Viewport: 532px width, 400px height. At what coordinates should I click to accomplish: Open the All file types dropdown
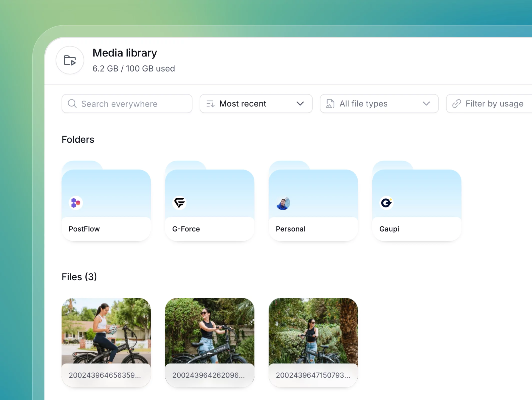click(x=426, y=103)
